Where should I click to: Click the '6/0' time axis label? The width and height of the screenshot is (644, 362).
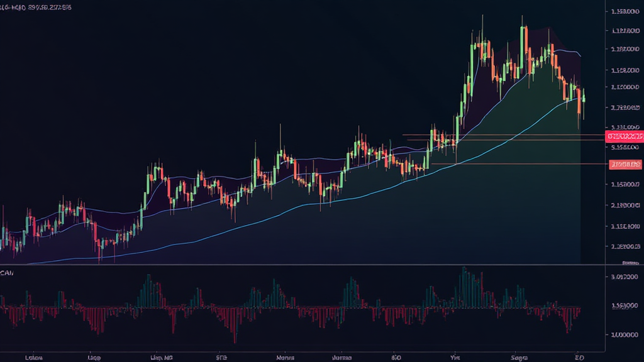[396, 357]
